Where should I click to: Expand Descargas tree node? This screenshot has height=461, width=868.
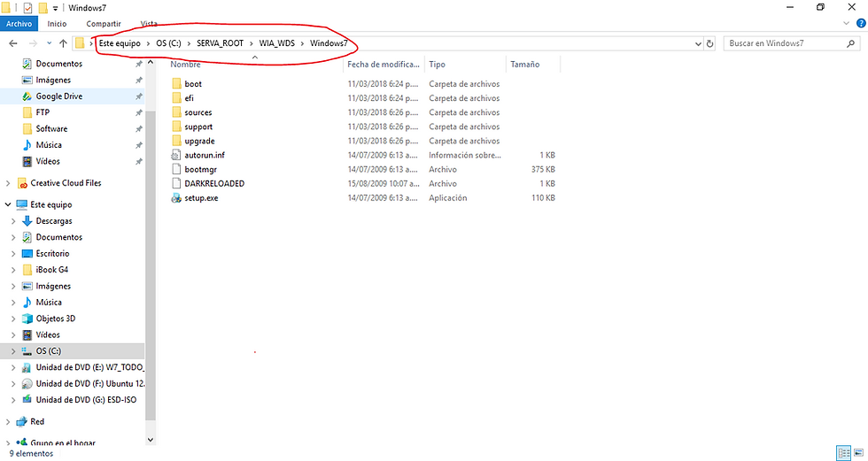click(13, 221)
